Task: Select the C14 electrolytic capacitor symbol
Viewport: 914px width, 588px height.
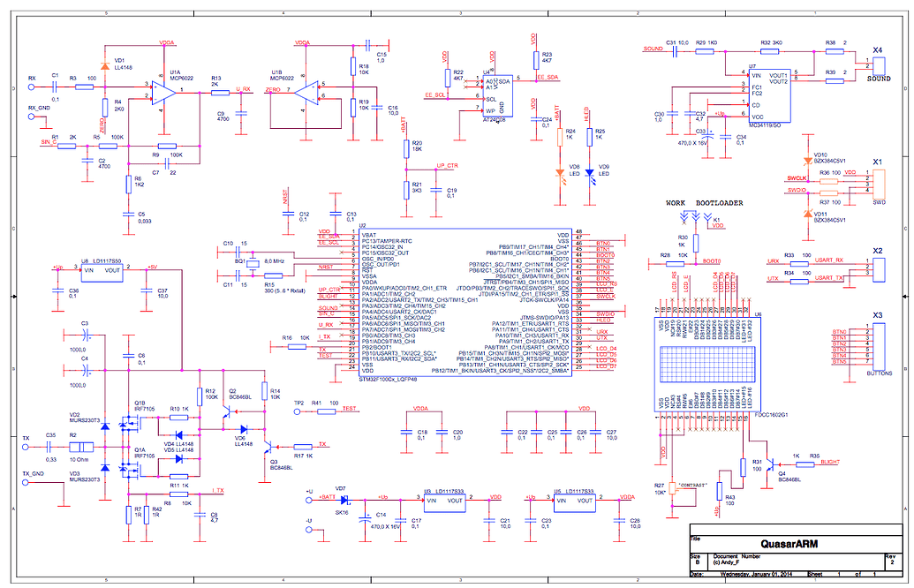Action: coord(366,517)
